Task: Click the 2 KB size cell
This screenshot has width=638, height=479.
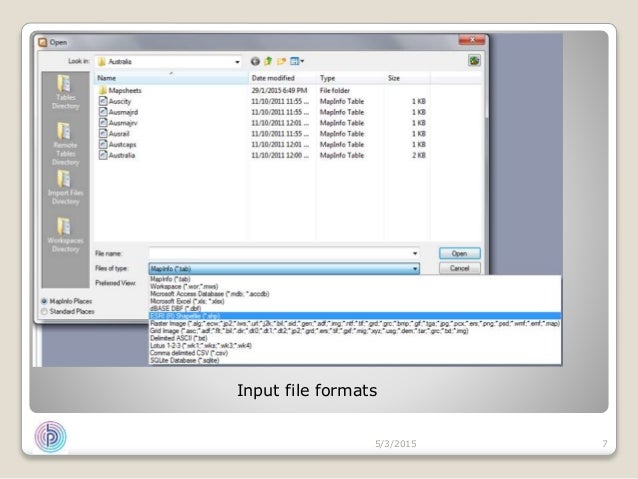Action: pos(419,155)
